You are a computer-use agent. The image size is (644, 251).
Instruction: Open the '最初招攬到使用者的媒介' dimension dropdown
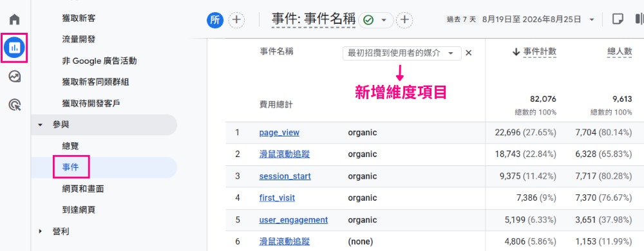[402, 53]
